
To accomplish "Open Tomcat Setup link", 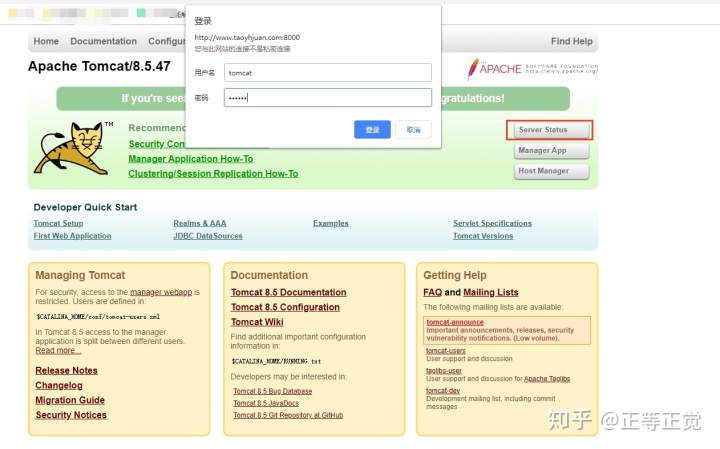I will pyautogui.click(x=58, y=223).
